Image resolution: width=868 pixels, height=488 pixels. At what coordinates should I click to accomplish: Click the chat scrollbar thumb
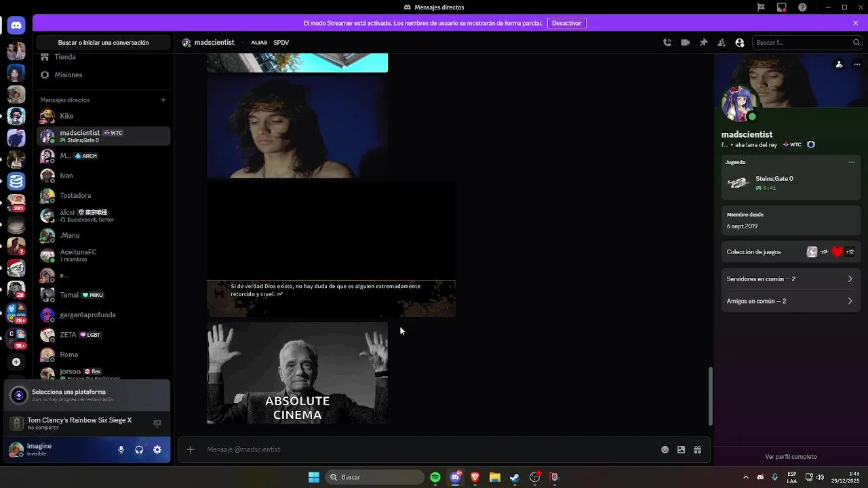point(710,396)
